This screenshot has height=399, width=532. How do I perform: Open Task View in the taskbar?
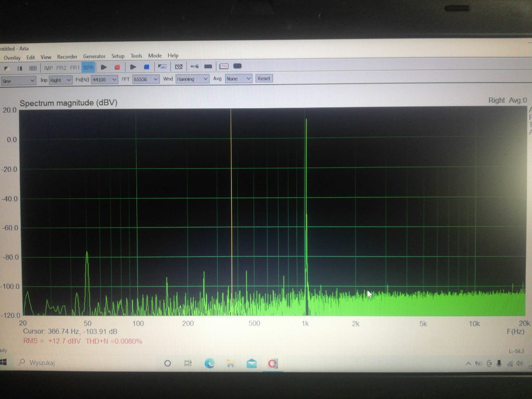pyautogui.click(x=188, y=364)
